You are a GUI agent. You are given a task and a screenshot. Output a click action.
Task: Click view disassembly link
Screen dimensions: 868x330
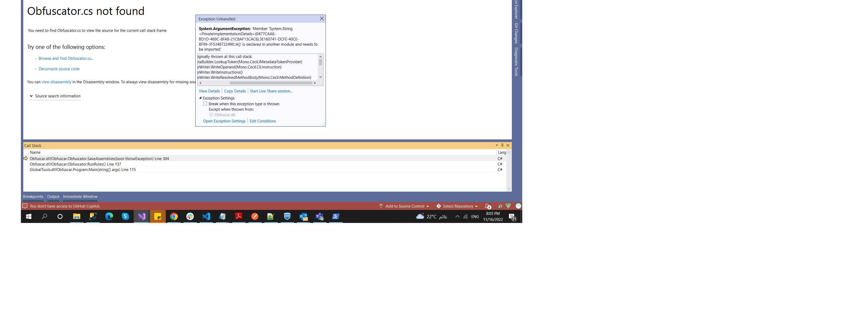(56, 82)
